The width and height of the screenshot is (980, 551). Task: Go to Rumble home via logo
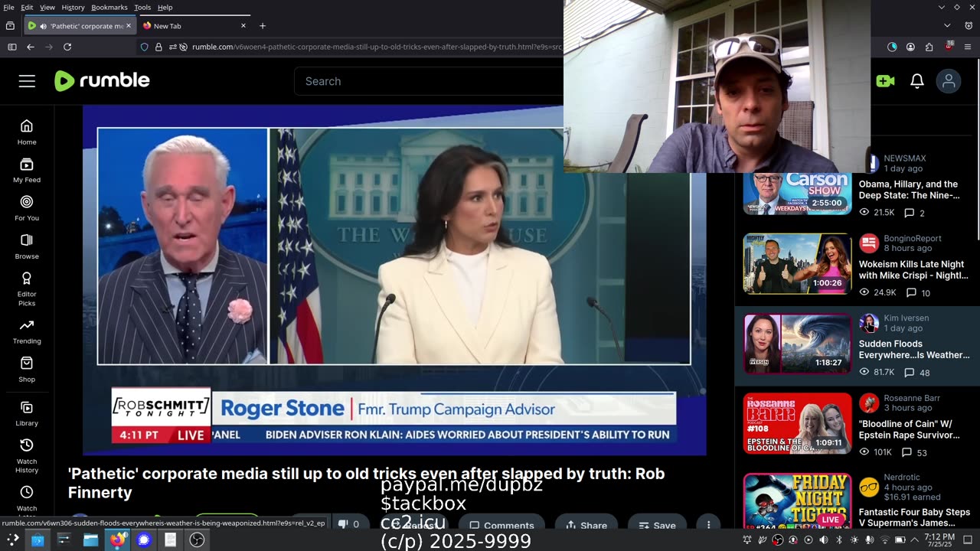(x=102, y=80)
